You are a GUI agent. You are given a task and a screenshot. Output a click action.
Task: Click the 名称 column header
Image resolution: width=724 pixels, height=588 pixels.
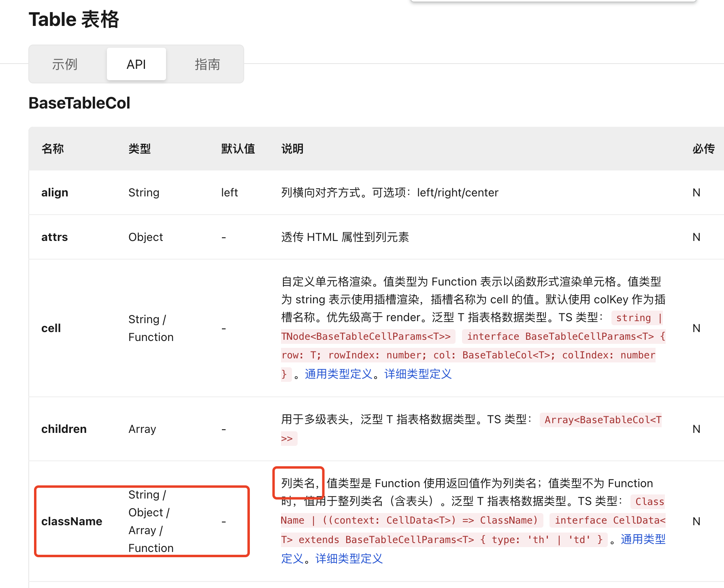[53, 149]
